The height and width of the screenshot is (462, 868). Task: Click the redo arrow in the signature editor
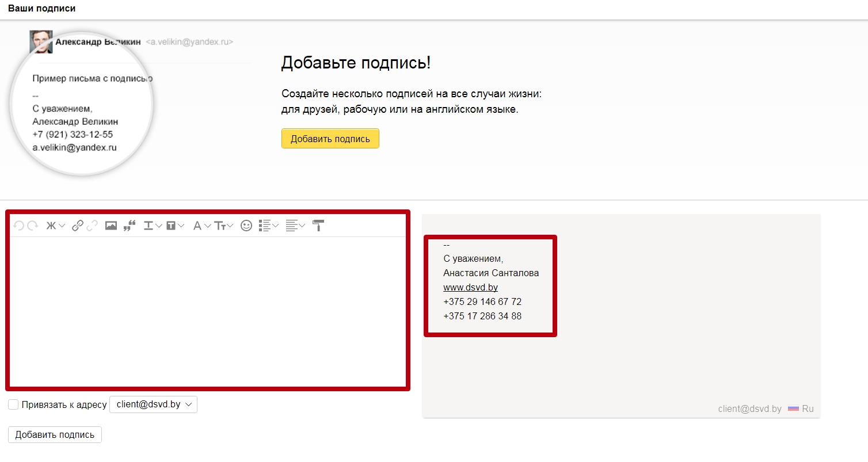click(33, 226)
